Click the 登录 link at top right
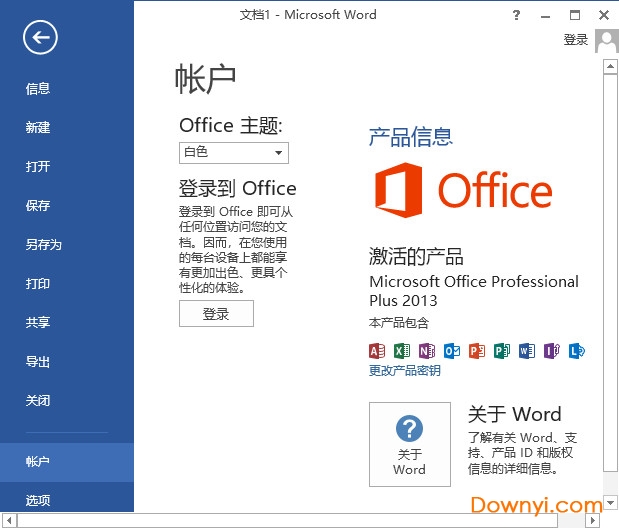 [x=576, y=40]
